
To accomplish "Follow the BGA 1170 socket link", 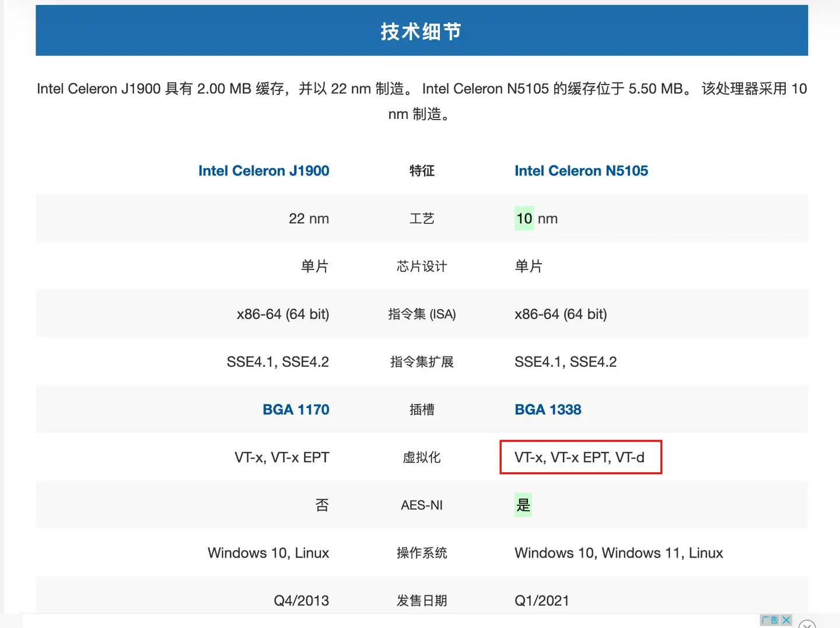I will point(296,409).
